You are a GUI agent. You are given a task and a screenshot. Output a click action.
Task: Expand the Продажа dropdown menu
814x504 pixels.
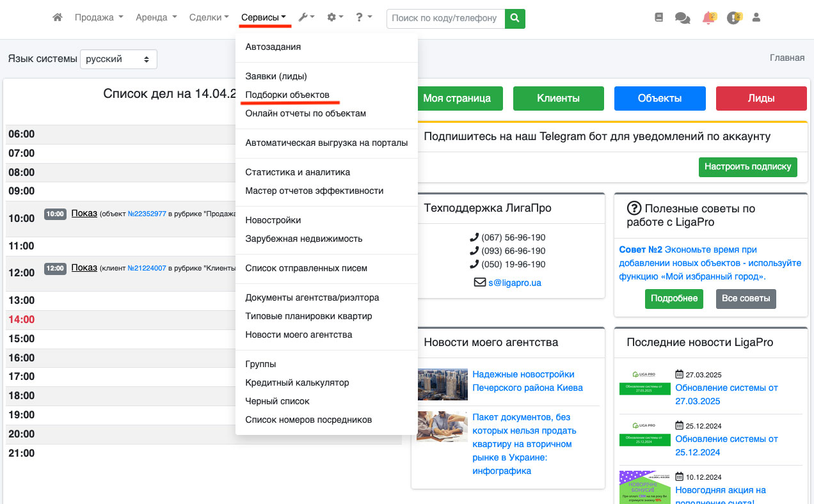pos(99,18)
